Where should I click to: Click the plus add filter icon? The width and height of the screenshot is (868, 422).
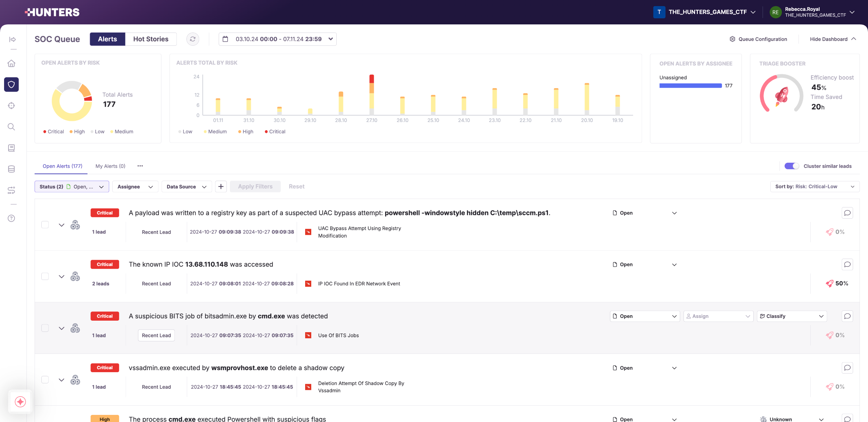(221, 186)
